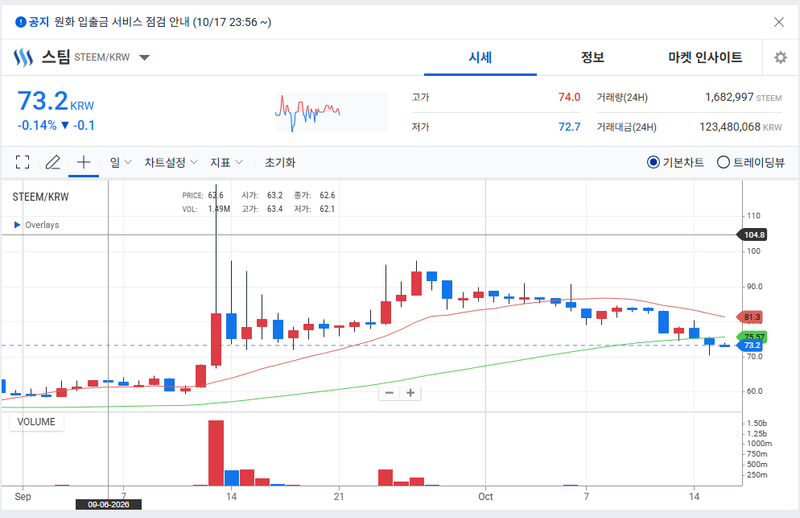Click the green 75.57 moving average tag
Image resolution: width=800 pixels, height=518 pixels.
click(752, 337)
